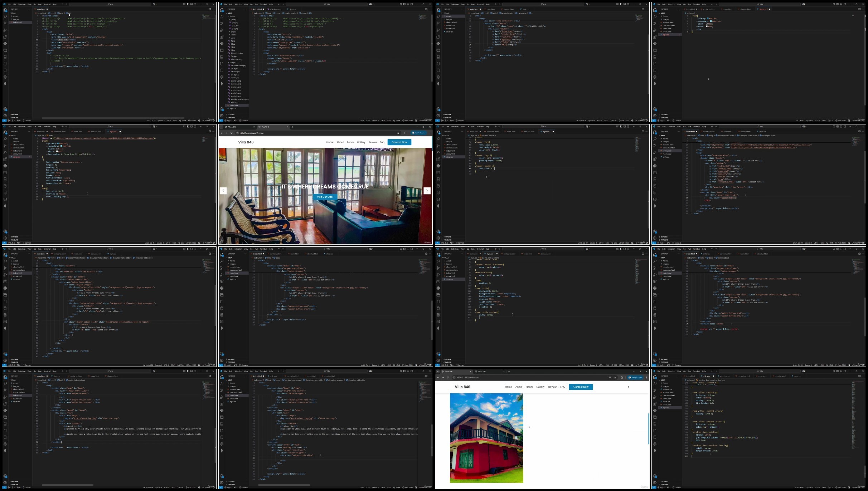Open Search view in the villa-logo.png tab window
868x491 pixels.
[x=222, y=16]
